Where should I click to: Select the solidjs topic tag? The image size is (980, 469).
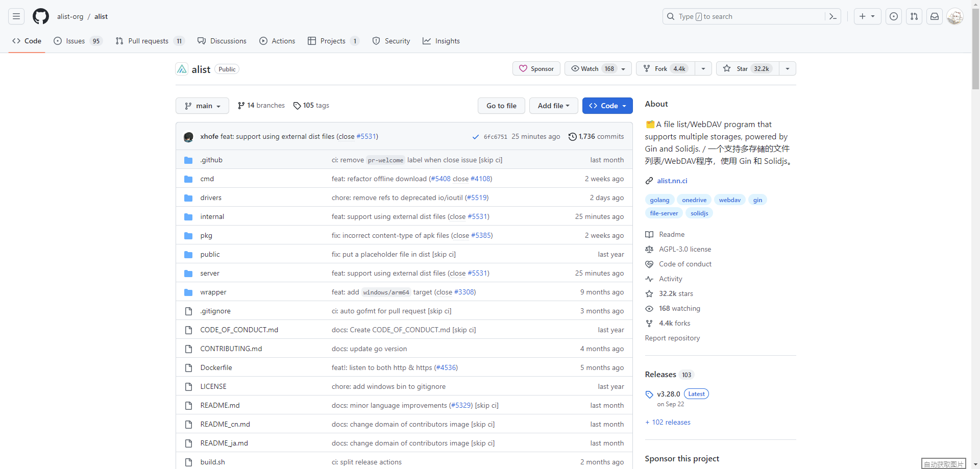pos(699,213)
